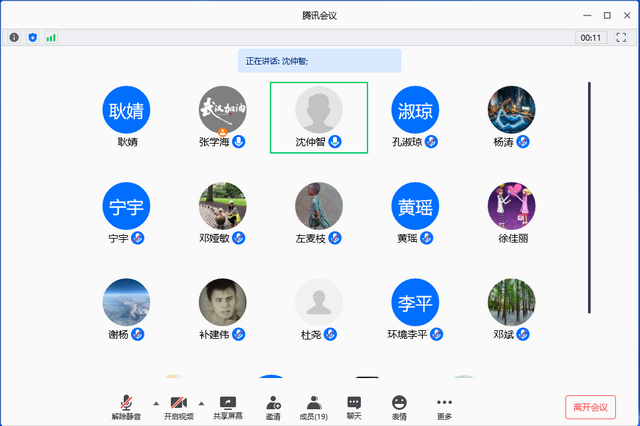The height and width of the screenshot is (426, 640).
Task: Open the Share Screen (共享屏幕) tool
Action: (228, 406)
